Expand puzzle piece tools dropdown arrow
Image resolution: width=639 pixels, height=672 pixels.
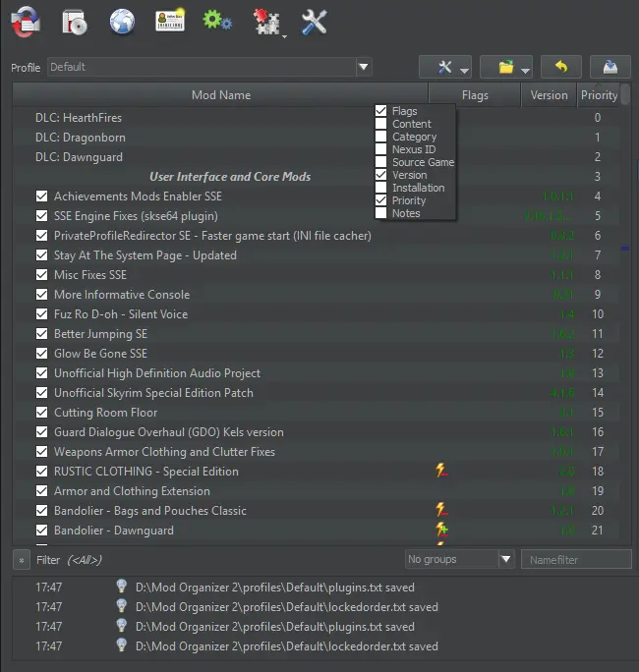tap(284, 37)
